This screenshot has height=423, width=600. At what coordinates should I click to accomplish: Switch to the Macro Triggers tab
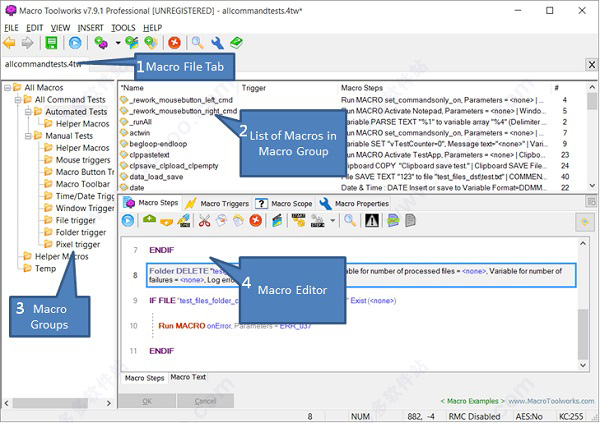click(217, 204)
